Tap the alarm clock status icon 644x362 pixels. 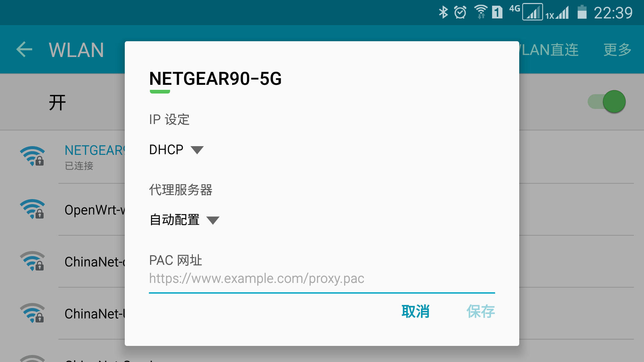(460, 12)
